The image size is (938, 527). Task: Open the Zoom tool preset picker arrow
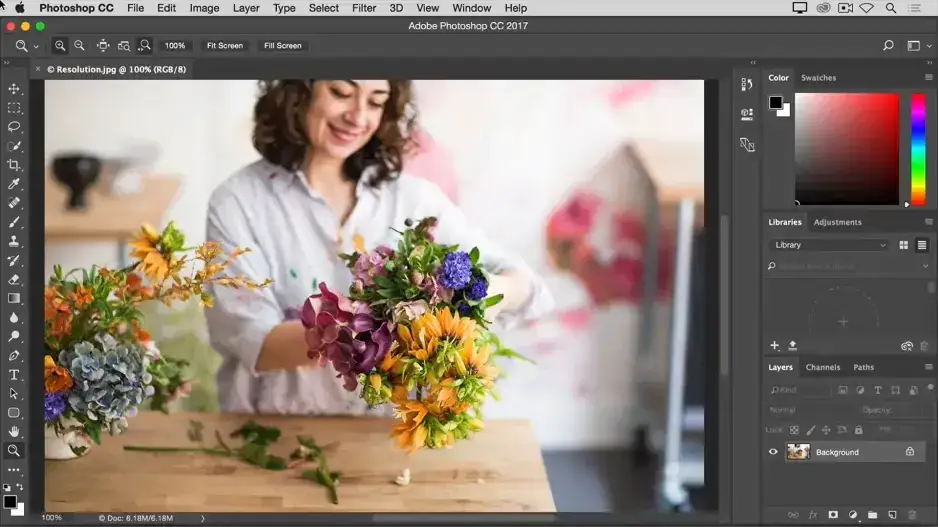(36, 46)
